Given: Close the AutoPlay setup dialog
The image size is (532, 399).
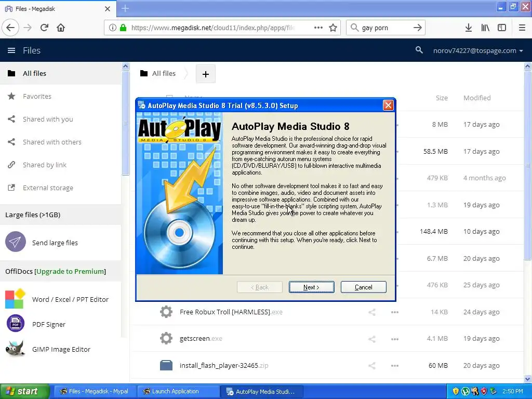Looking at the screenshot, I should (x=388, y=105).
